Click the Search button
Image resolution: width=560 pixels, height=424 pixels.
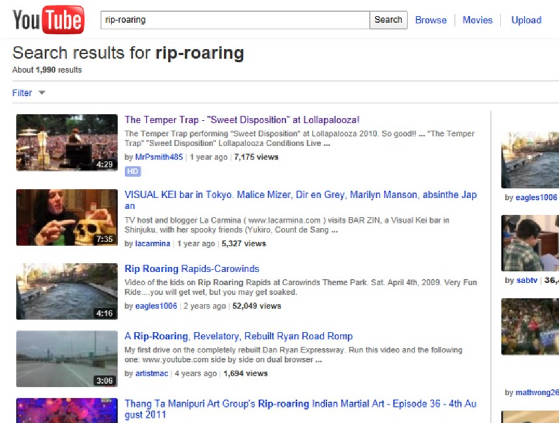pyautogui.click(x=388, y=20)
